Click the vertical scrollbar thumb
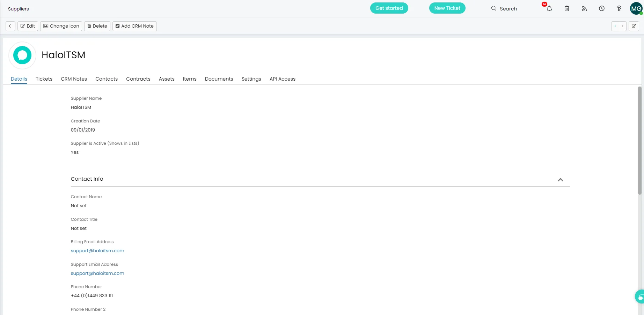Viewport: 644px width, 315px height. [640, 140]
